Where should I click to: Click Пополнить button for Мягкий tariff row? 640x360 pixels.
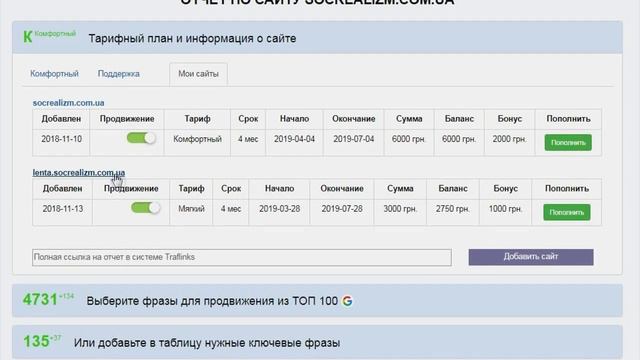point(567,212)
